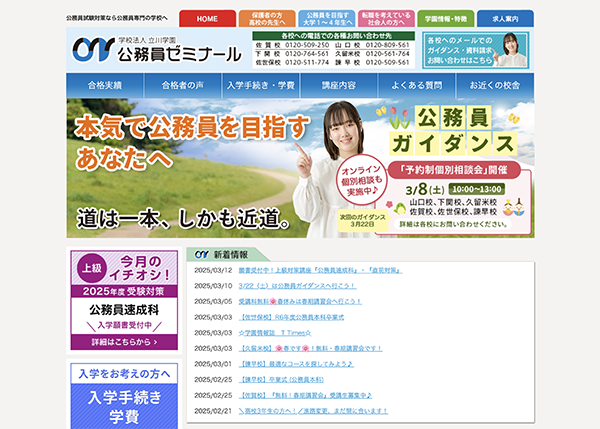
Task: Click the 公務員ガイダンス hero banner
Action: point(300,168)
